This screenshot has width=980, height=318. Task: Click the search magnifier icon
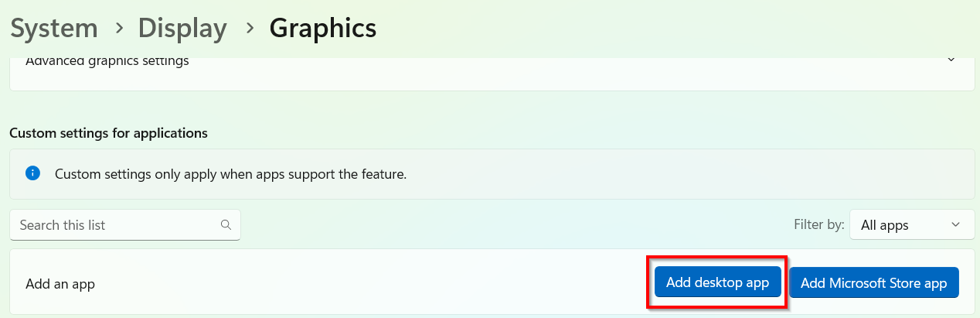click(x=226, y=225)
